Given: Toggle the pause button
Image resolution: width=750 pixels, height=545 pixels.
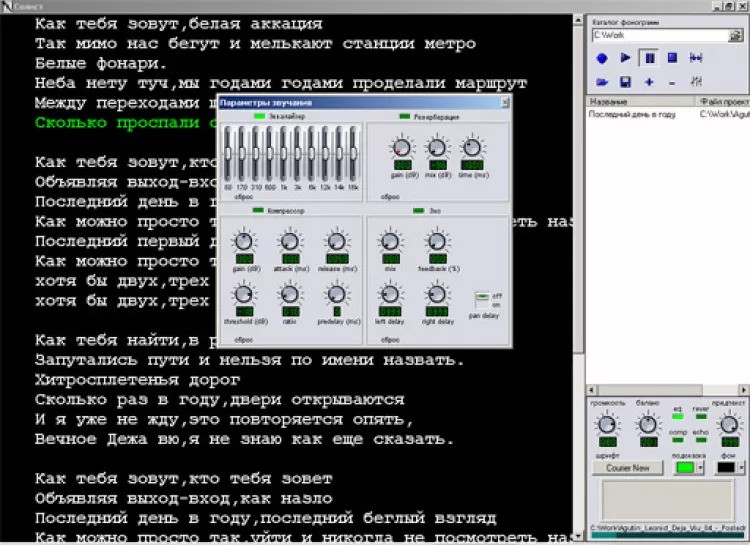Looking at the screenshot, I should tap(649, 58).
